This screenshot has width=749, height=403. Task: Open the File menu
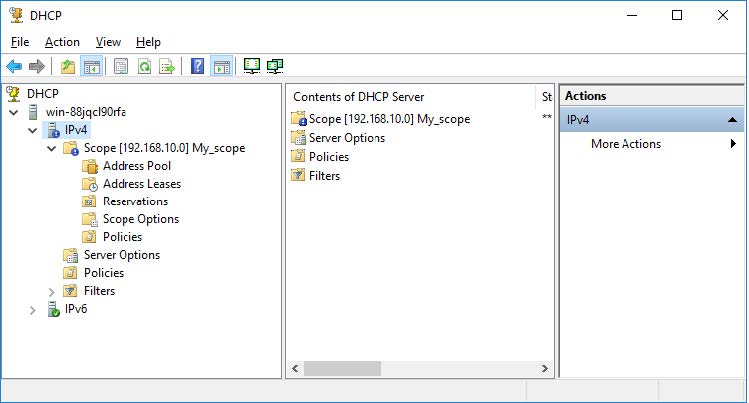pyautogui.click(x=20, y=42)
